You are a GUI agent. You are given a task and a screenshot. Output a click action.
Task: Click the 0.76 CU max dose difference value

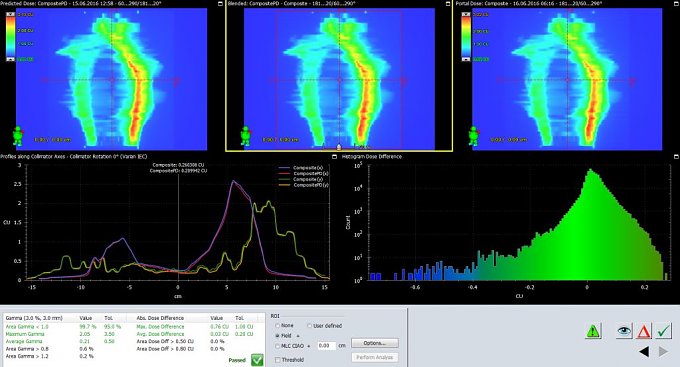coord(219,327)
